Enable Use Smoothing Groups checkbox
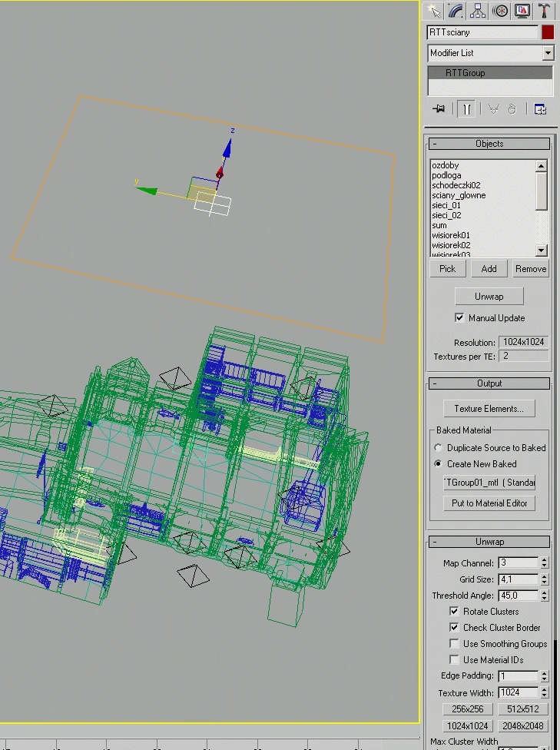Image resolution: width=560 pixels, height=750 pixels. click(454, 644)
